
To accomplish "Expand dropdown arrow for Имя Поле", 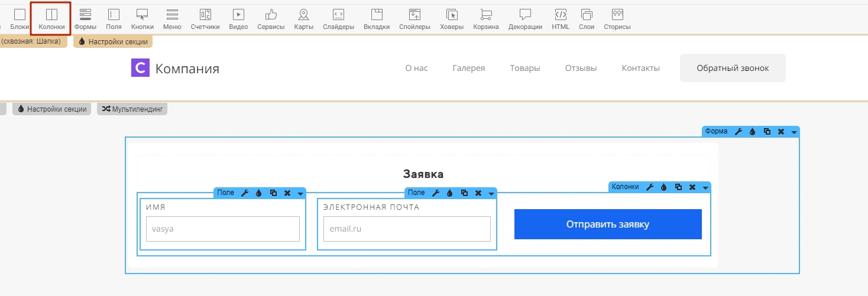I will tap(300, 193).
